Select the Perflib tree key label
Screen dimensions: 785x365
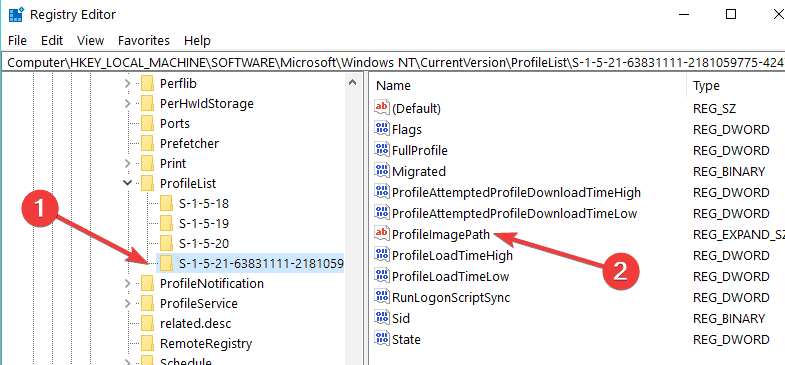tap(178, 84)
